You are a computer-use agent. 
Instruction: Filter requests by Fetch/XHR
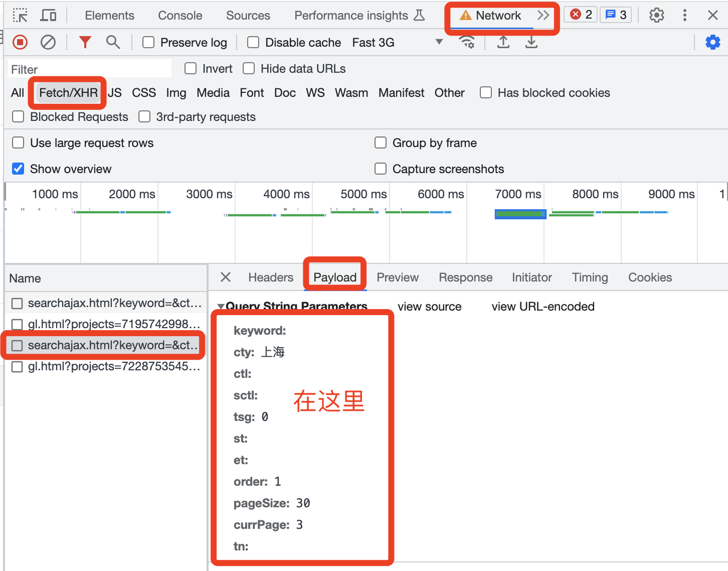[x=68, y=93]
